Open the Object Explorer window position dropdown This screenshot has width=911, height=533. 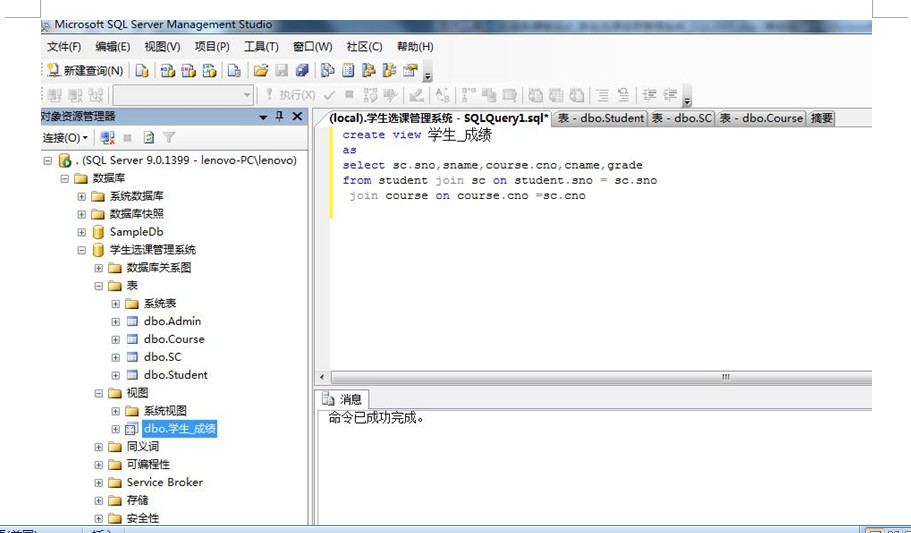pyautogui.click(x=263, y=117)
